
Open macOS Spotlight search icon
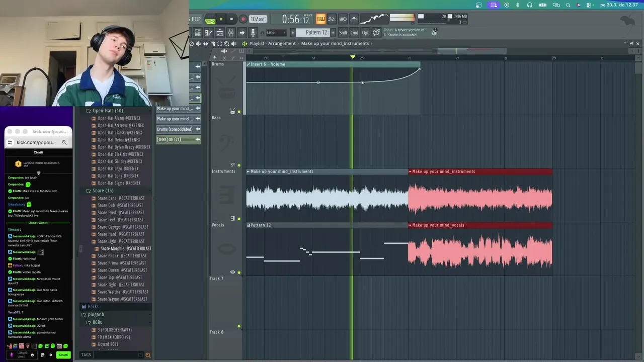568,5
